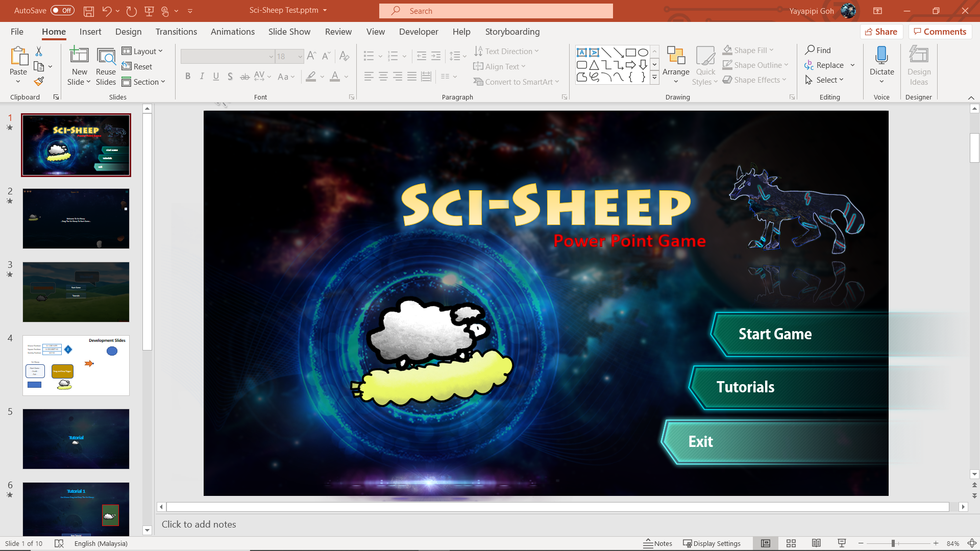Click the Search box in title bar
980x551 pixels.
click(496, 11)
